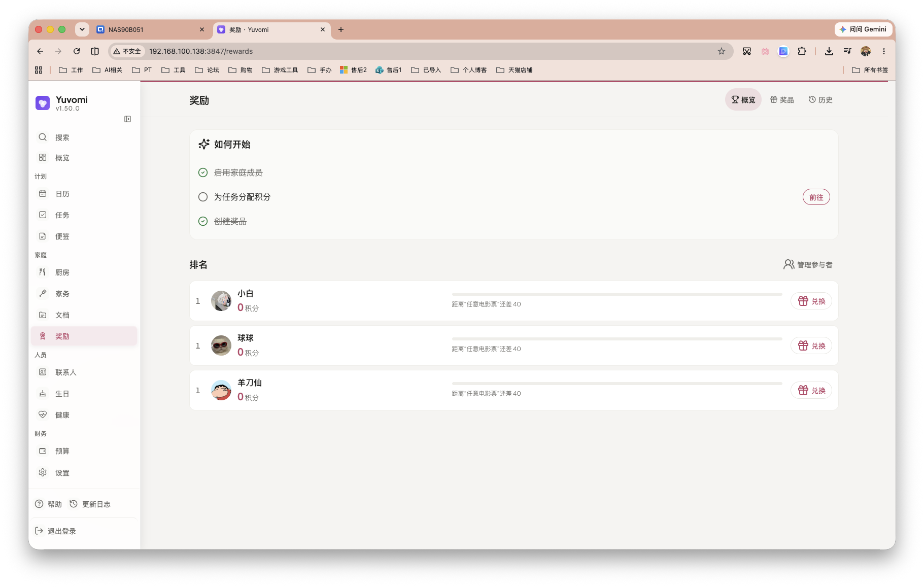
Task: Click 兑换 button for 小白
Action: [811, 301]
